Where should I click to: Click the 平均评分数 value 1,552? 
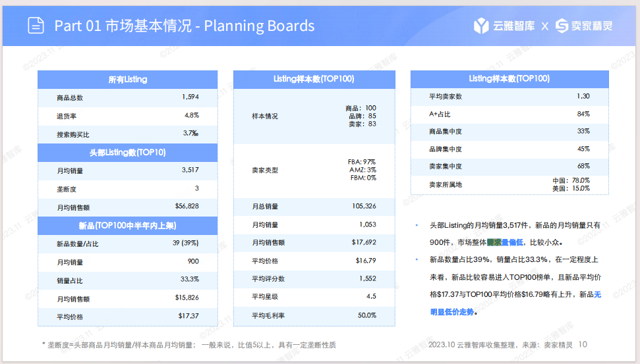pyautogui.click(x=368, y=278)
